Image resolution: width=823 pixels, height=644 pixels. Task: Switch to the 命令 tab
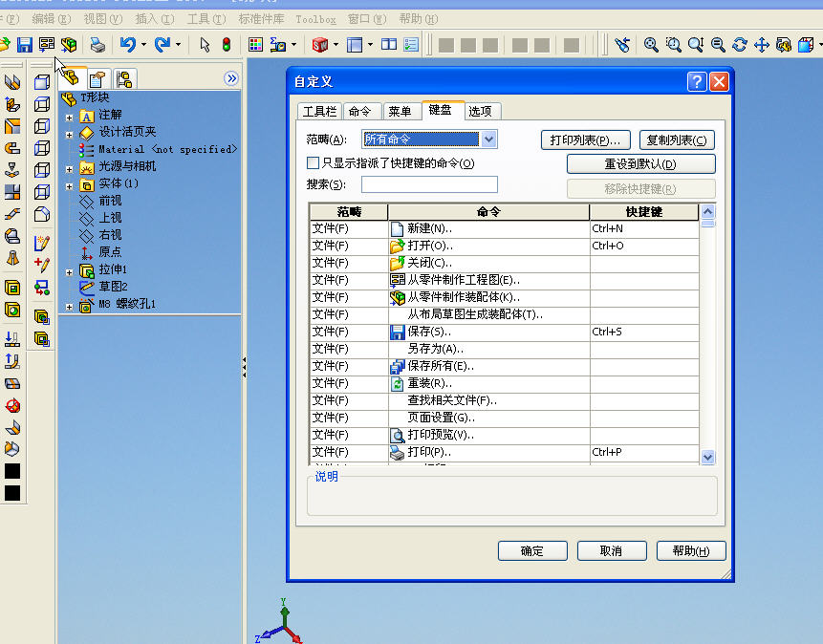[359, 111]
